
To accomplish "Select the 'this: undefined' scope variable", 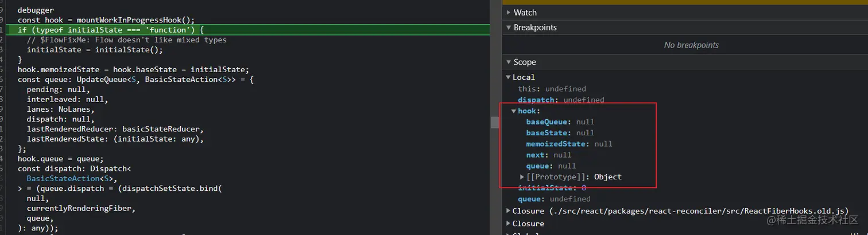I will 552,89.
